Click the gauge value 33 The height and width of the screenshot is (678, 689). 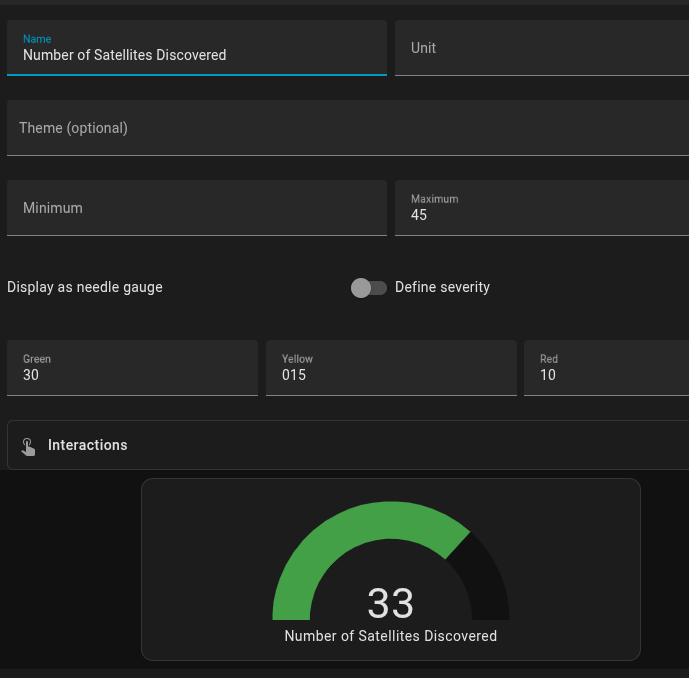point(390,603)
